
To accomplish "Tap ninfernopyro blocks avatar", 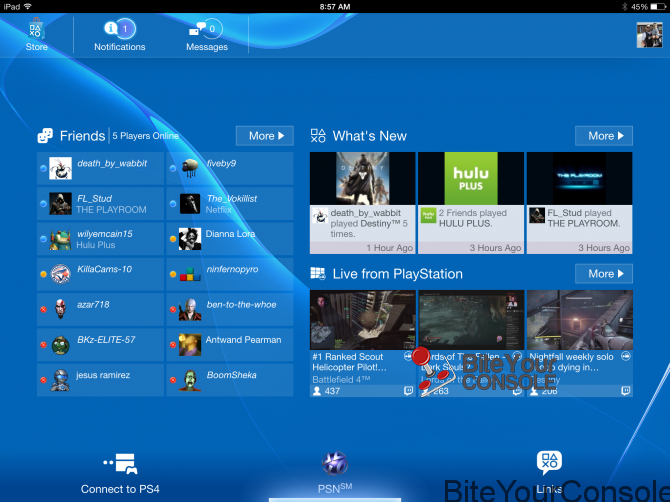I will pos(190,274).
